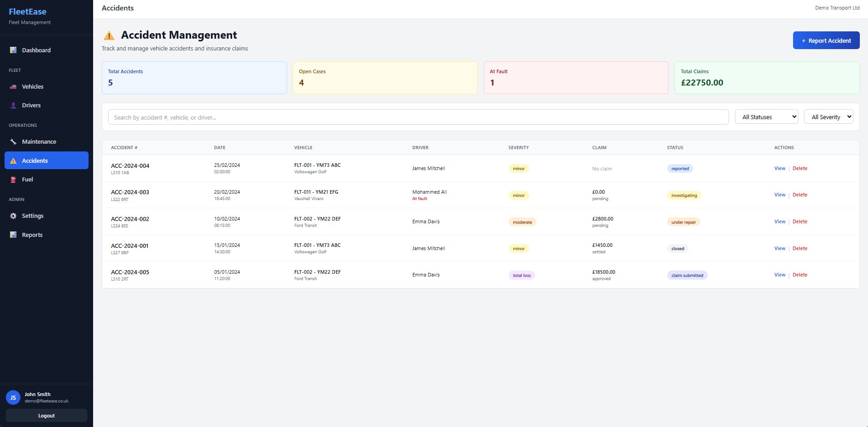Delete accident ACC-2024-005
The height and width of the screenshot is (427, 868).
click(800, 275)
